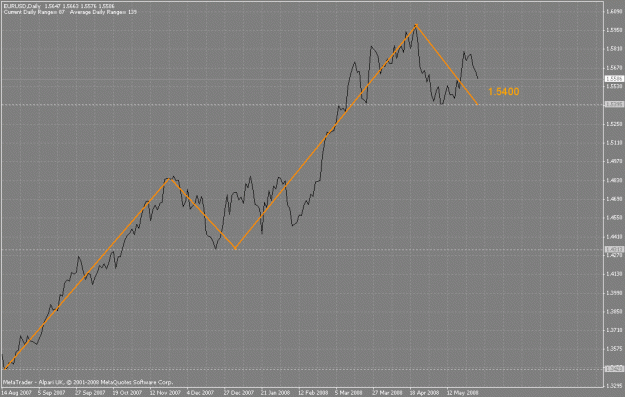
Task: Click the 27 Mar 2008 date label
Action: pos(387,393)
